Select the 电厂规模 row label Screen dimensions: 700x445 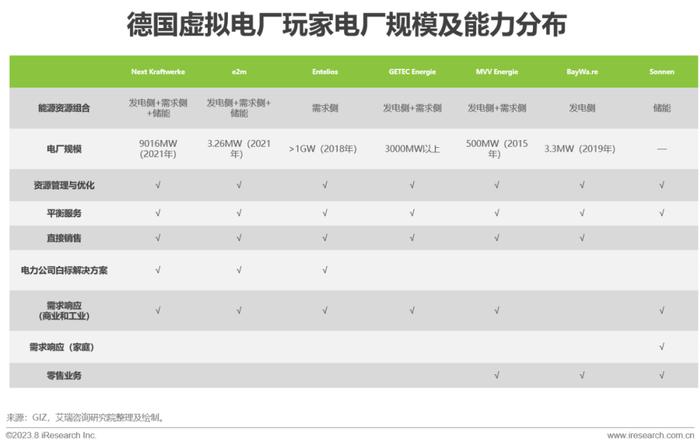click(x=64, y=149)
